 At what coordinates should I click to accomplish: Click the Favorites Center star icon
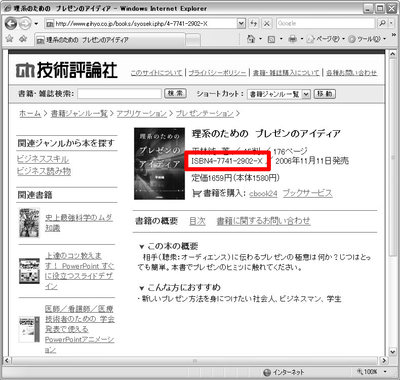[9, 39]
